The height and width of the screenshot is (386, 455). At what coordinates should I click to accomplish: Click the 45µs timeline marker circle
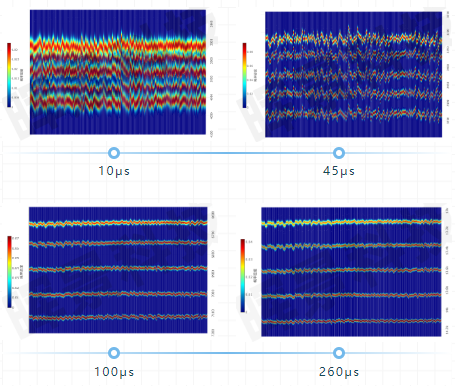click(339, 153)
